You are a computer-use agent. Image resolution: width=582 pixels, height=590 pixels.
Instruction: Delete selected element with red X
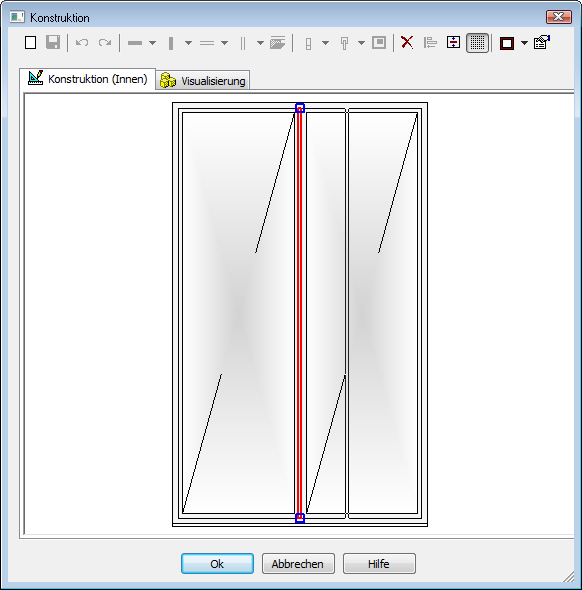[407, 43]
